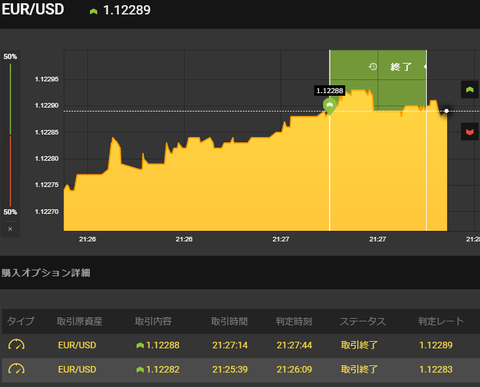Click the green up arrow next to 1.12289

coord(94,11)
